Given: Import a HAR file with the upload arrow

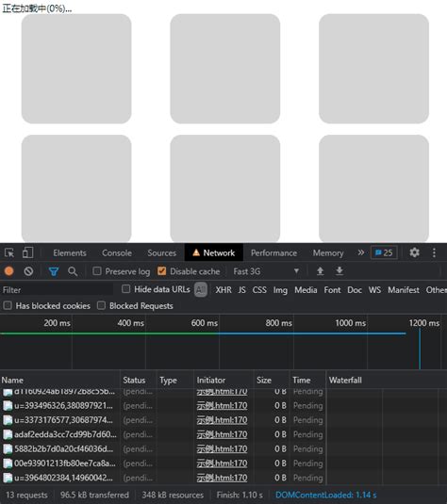Looking at the screenshot, I should pyautogui.click(x=320, y=271).
